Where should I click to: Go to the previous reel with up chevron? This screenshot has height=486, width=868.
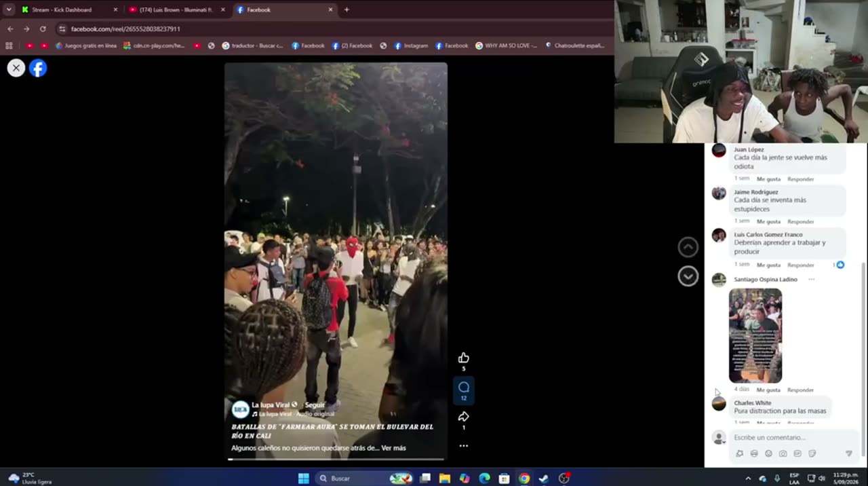pos(688,247)
